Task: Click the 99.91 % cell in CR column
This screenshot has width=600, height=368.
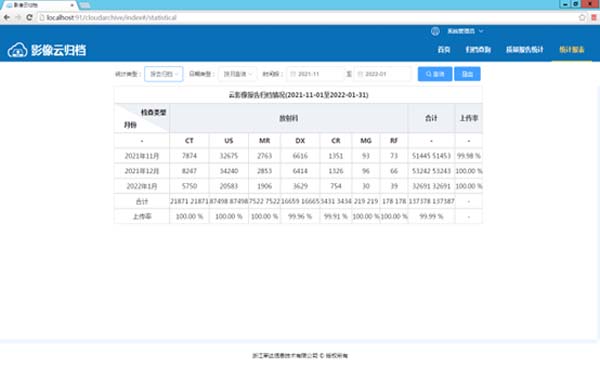Action: [336, 217]
